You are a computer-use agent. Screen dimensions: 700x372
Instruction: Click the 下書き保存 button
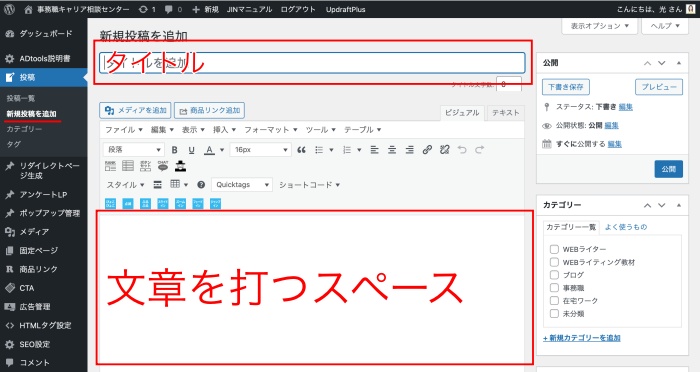[566, 87]
